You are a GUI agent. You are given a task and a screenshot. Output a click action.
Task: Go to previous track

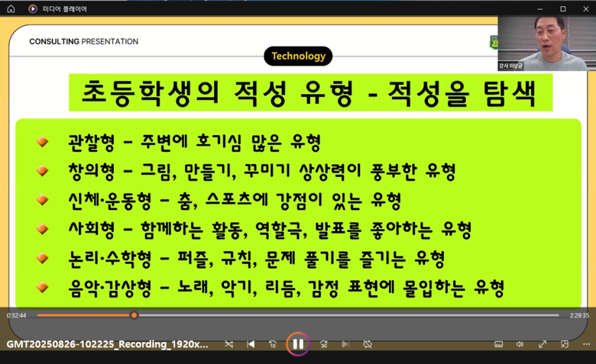[x=251, y=344]
